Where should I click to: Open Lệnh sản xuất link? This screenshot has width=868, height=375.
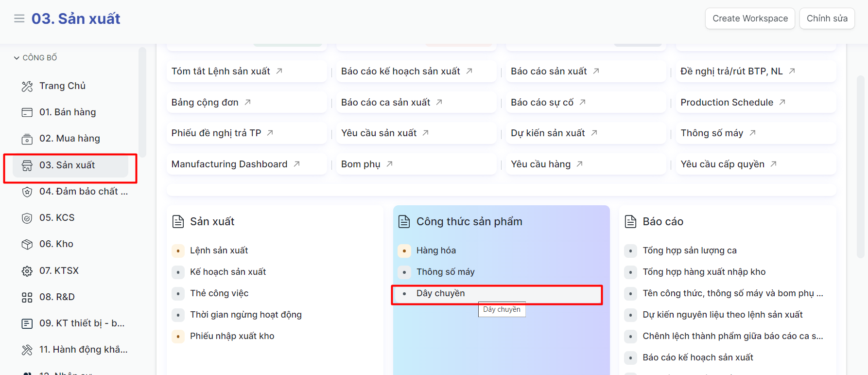[219, 250]
